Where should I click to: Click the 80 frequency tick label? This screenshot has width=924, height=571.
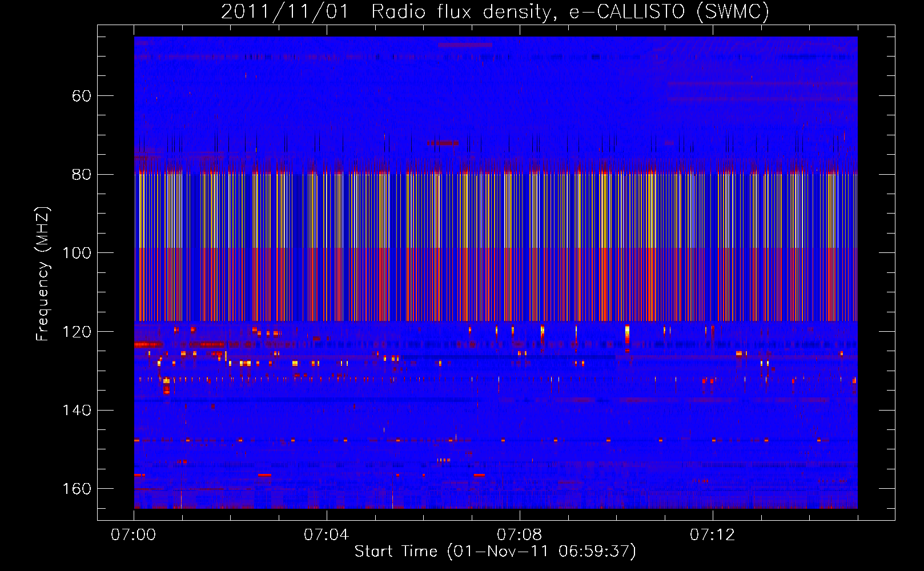tap(81, 174)
